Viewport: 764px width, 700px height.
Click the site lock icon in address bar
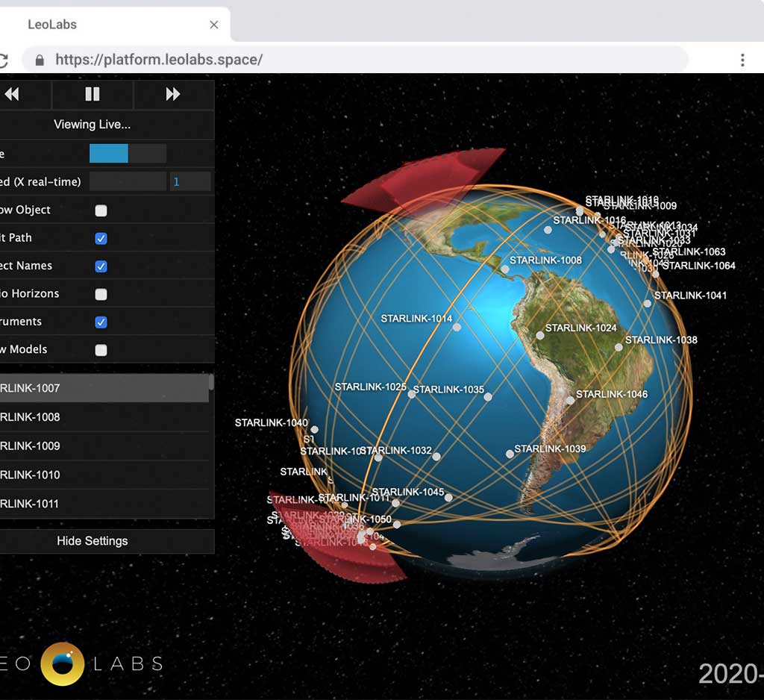click(x=40, y=60)
